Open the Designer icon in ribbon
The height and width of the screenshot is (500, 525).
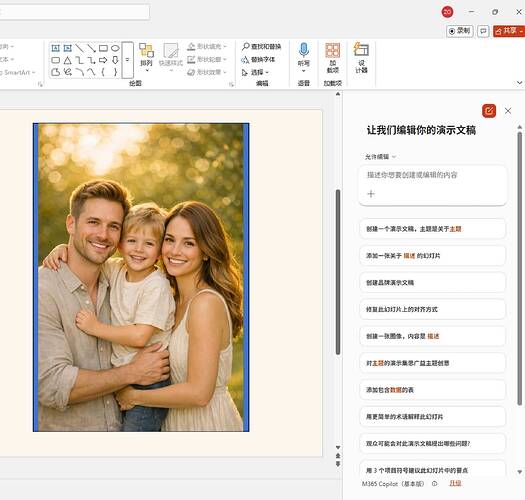[x=361, y=50]
